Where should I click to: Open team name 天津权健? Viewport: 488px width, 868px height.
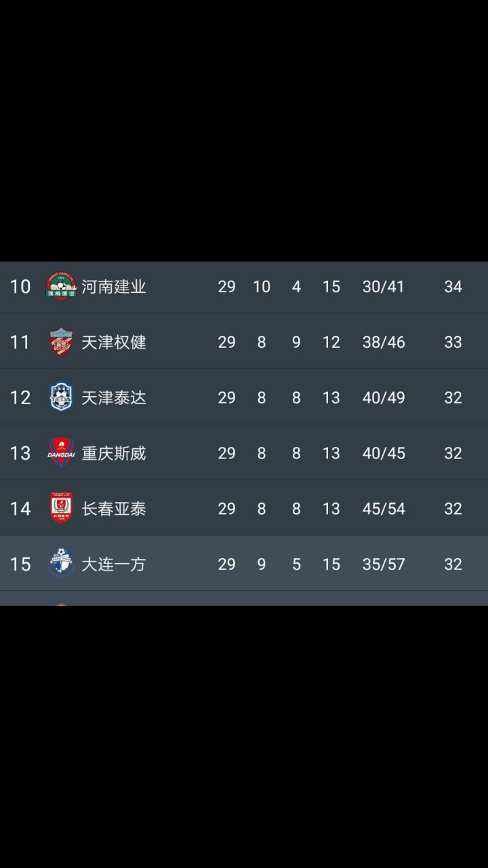[114, 342]
